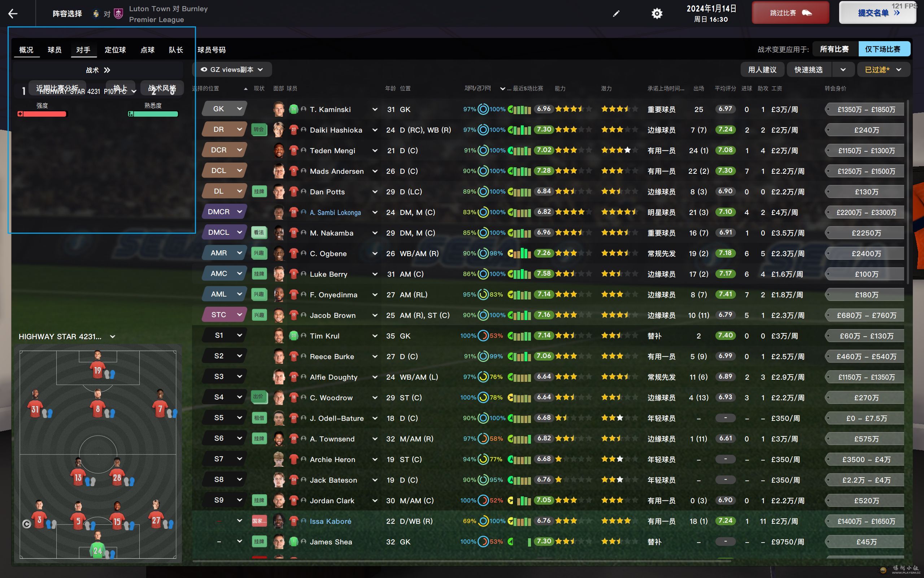
Task: Click Teden Mengi's face portrait
Action: coord(279,150)
